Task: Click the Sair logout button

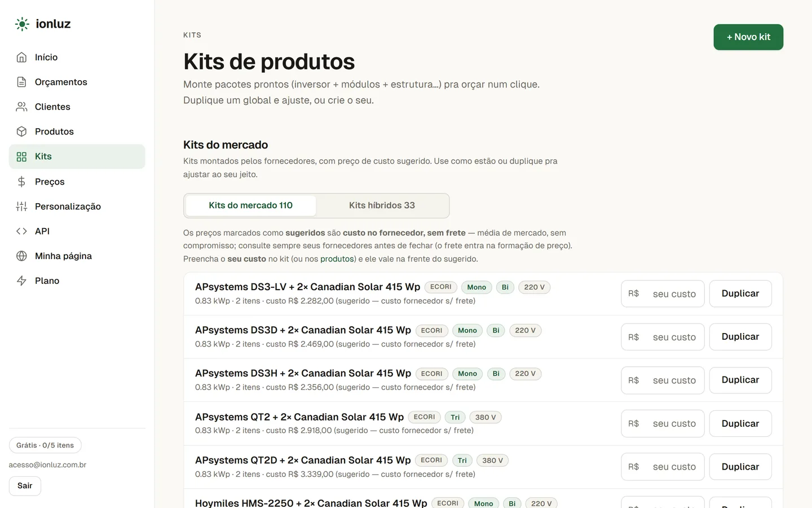Action: pyautogui.click(x=25, y=486)
